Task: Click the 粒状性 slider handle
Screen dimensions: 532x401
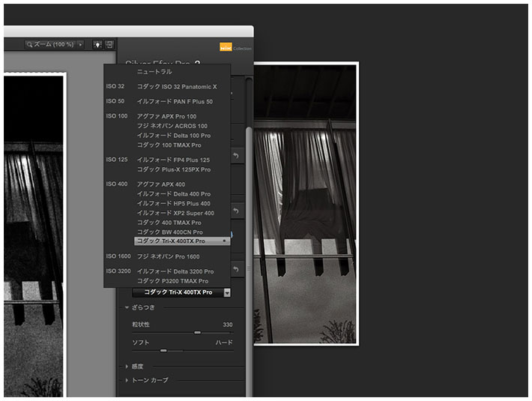Action: coord(197,333)
